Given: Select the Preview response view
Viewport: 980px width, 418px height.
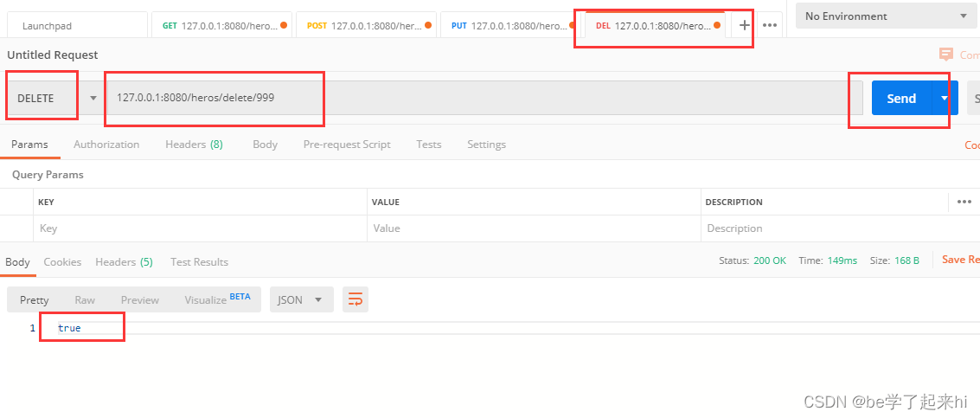Looking at the screenshot, I should [x=140, y=299].
